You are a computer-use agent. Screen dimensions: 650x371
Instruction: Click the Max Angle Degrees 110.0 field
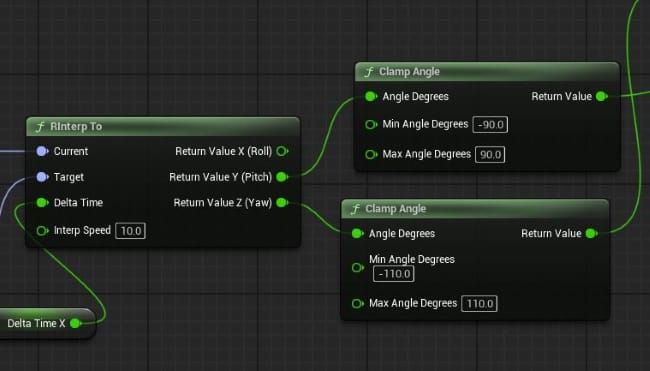pos(479,303)
